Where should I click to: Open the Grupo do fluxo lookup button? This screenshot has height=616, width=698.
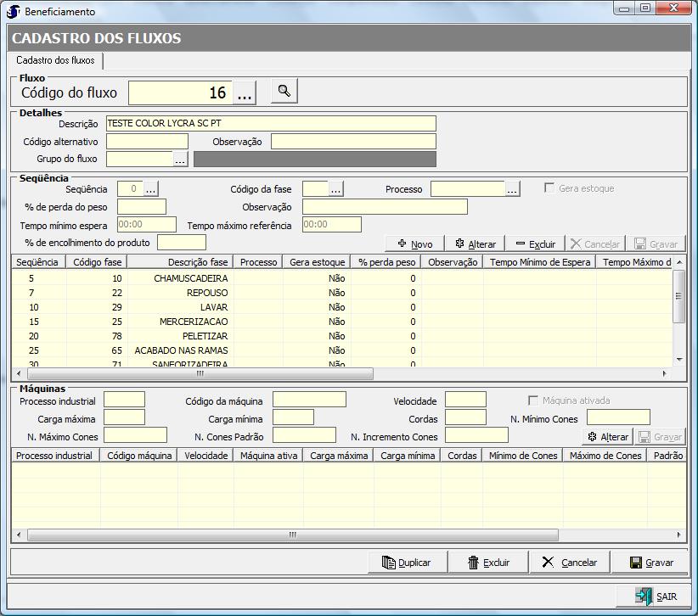click(x=180, y=159)
